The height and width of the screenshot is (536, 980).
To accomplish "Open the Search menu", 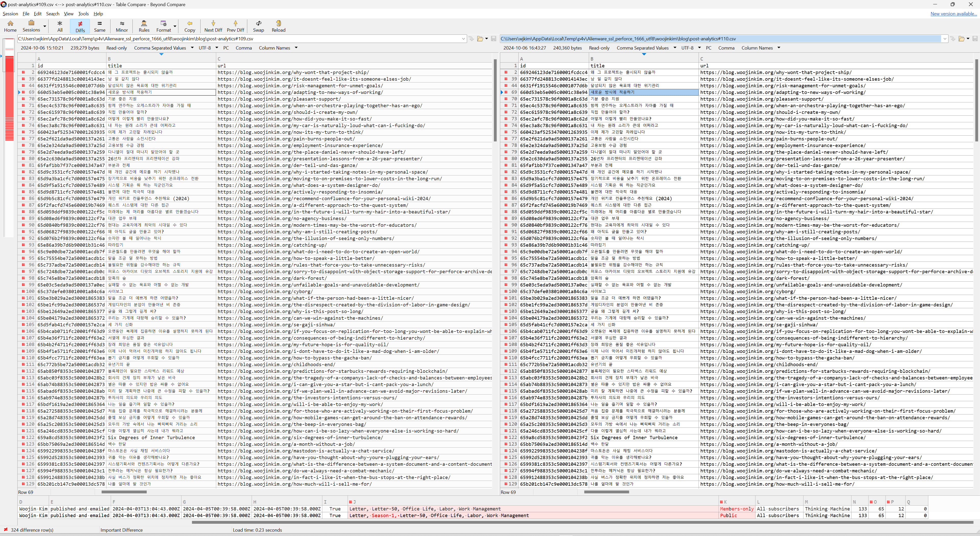I will pos(53,14).
